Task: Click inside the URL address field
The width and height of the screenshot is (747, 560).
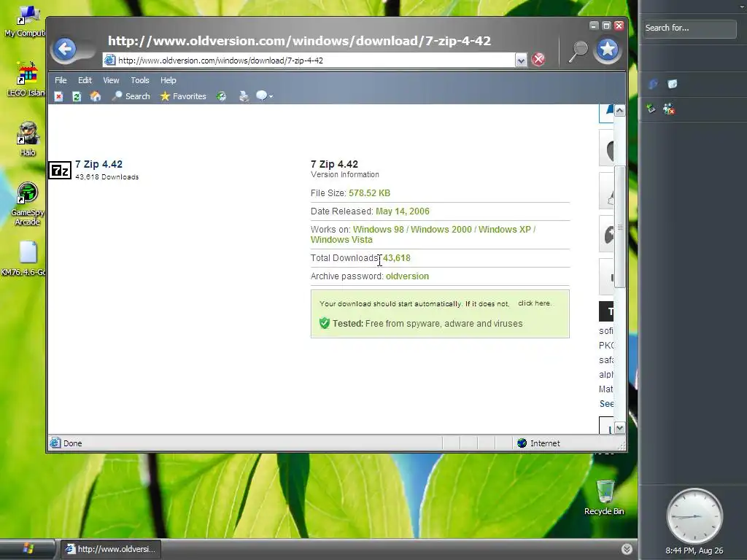Action: [309, 61]
